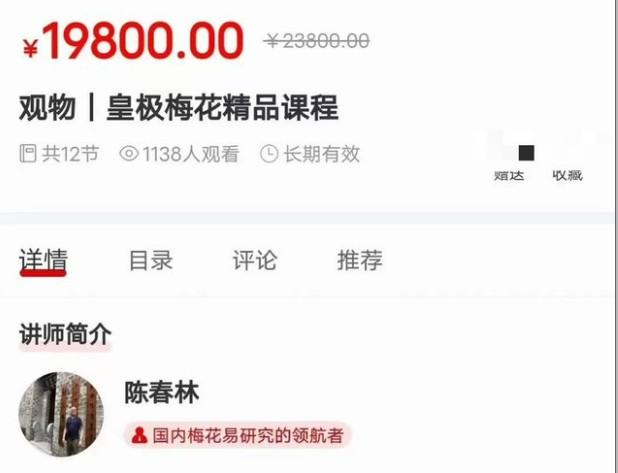The height and width of the screenshot is (473, 618).
Task: Click the crossed-out original price ¥23800.00
Action: pos(316,41)
